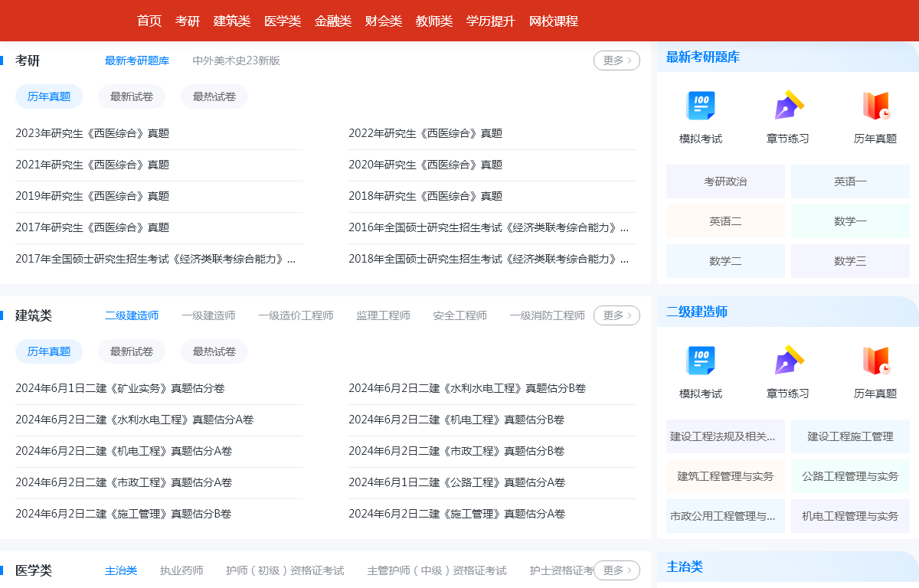Image resolution: width=919 pixels, height=588 pixels.
Task: Open 2024年6月1日二建《公路工程》真题估分A卷
Action: [x=456, y=482]
